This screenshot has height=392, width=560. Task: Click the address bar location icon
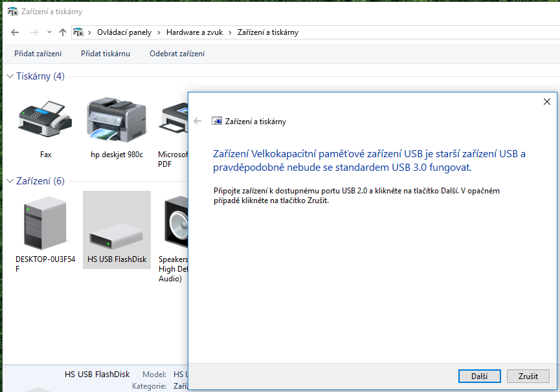pos(78,32)
